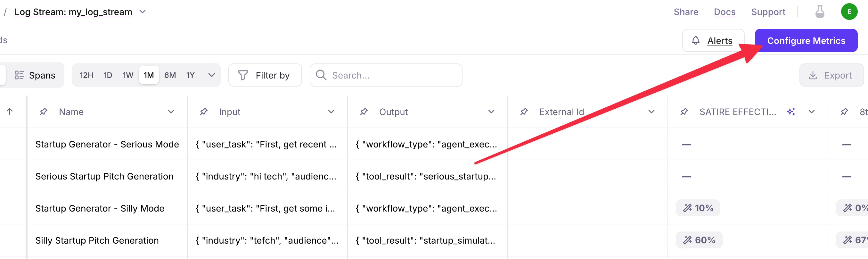The image size is (868, 259).
Task: Pin the SATIRE EFFECTI... column
Action: [x=684, y=112]
